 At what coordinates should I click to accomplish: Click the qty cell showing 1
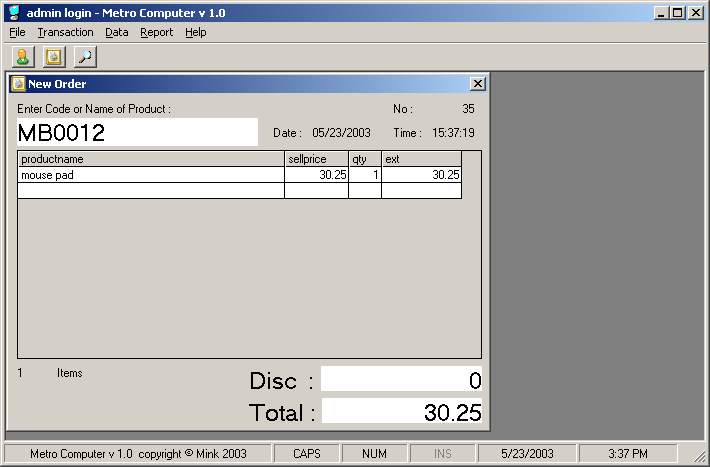tap(365, 175)
